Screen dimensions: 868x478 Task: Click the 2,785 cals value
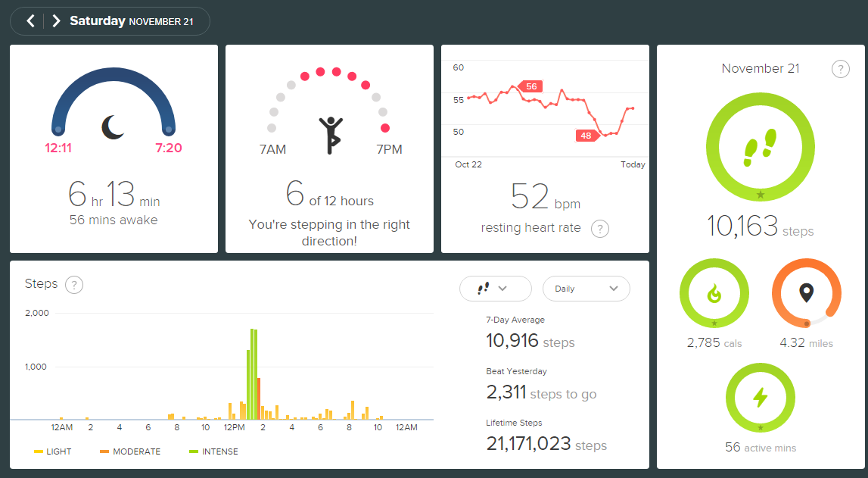click(x=714, y=343)
